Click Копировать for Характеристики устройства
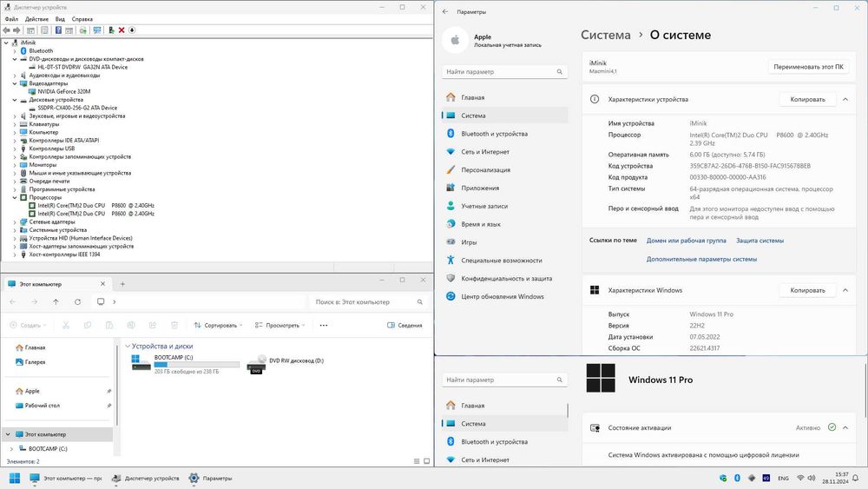This screenshot has width=868, height=489. [807, 99]
